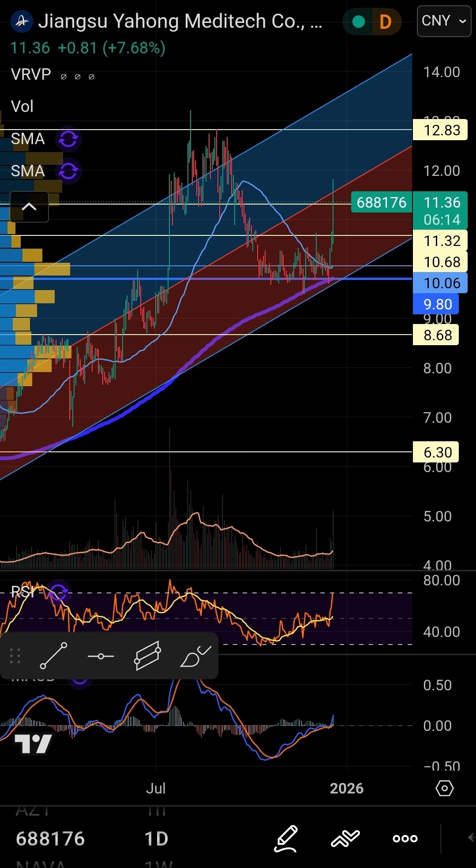
Task: Open the 1D interval selector
Action: click(156, 838)
